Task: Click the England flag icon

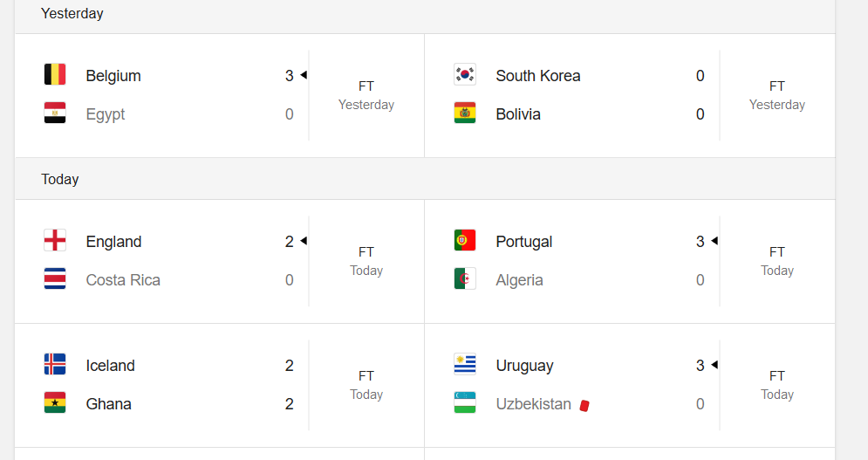Action: click(55, 240)
